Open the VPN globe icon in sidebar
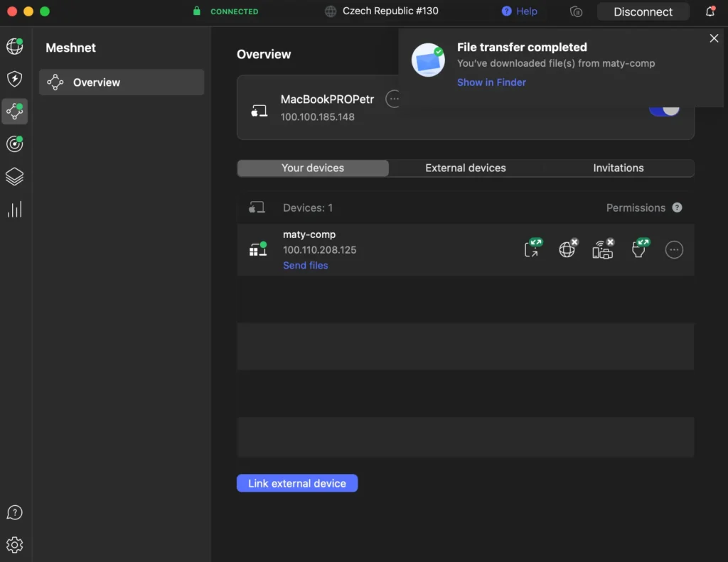This screenshot has width=728, height=562. pos(14,47)
